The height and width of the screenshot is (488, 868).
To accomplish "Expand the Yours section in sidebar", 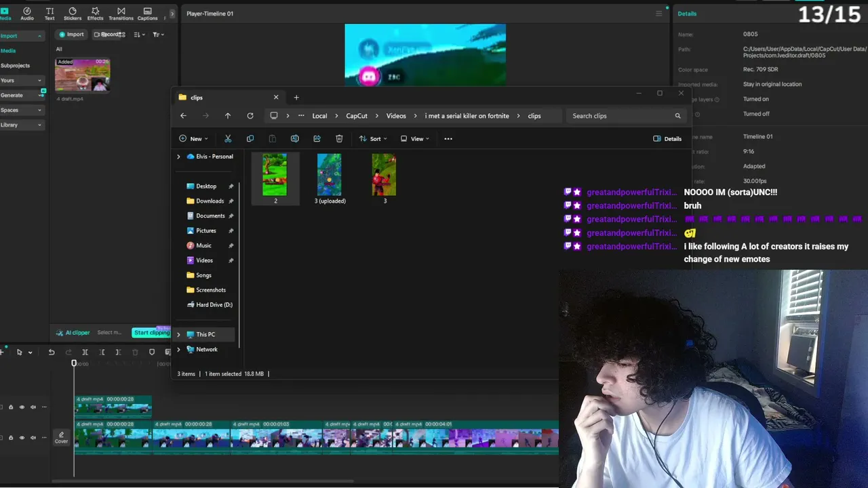I will pyautogui.click(x=40, y=81).
